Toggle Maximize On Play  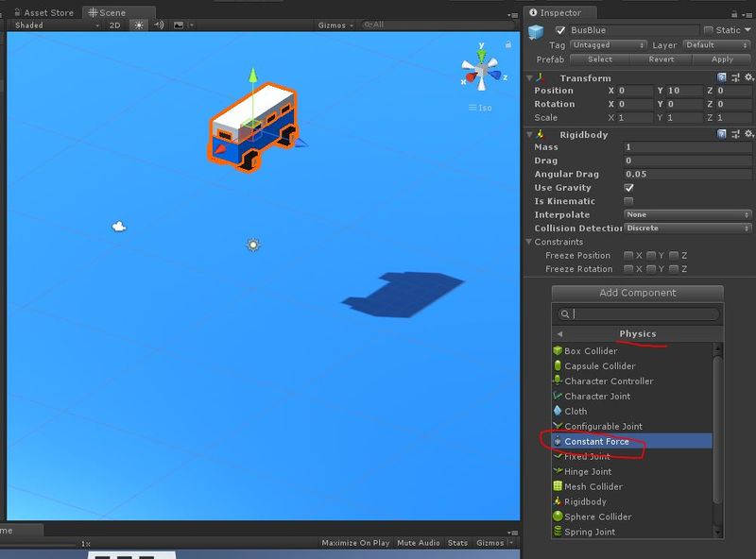pos(356,543)
